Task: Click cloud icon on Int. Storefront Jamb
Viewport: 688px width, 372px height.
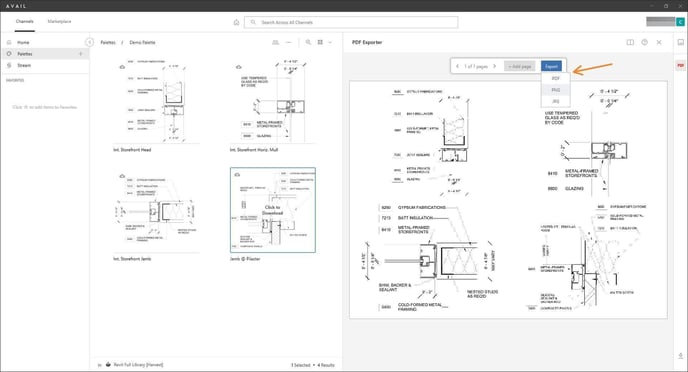Action: [x=122, y=176]
